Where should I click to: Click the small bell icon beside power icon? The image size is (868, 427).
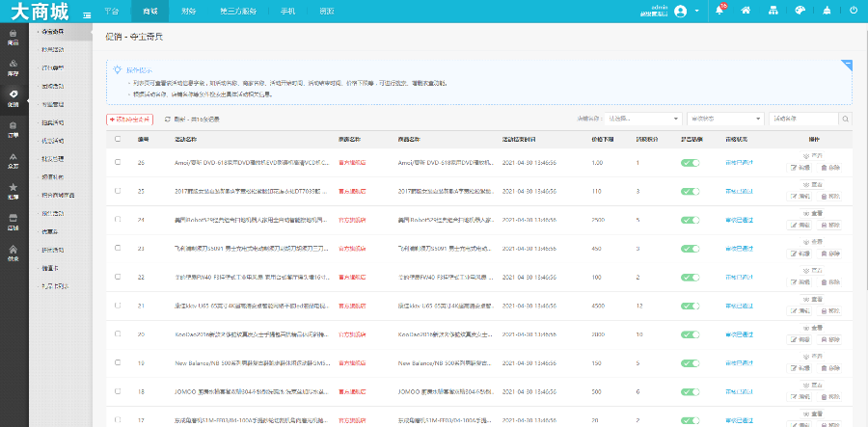click(x=827, y=11)
